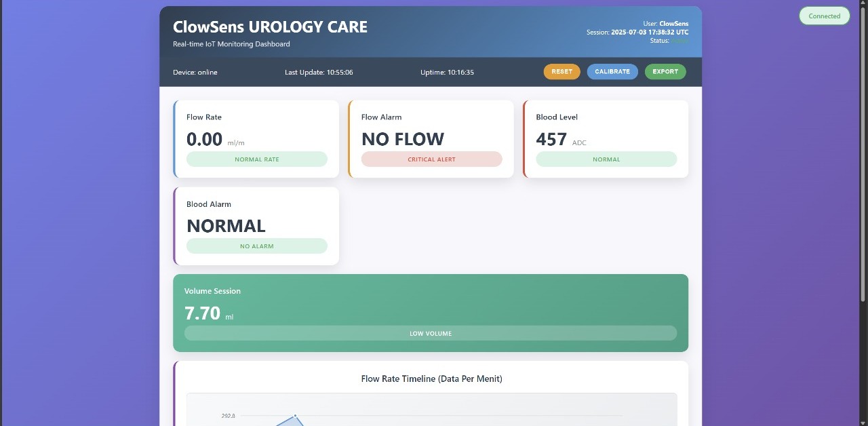Click the Blood Level NORMAL status pill
Screen dimensions: 868x426
pyautogui.click(x=606, y=159)
